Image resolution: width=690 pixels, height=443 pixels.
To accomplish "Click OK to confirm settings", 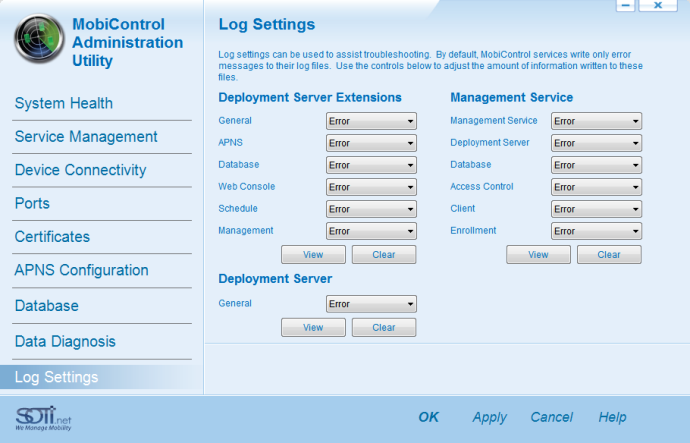I will tap(429, 417).
